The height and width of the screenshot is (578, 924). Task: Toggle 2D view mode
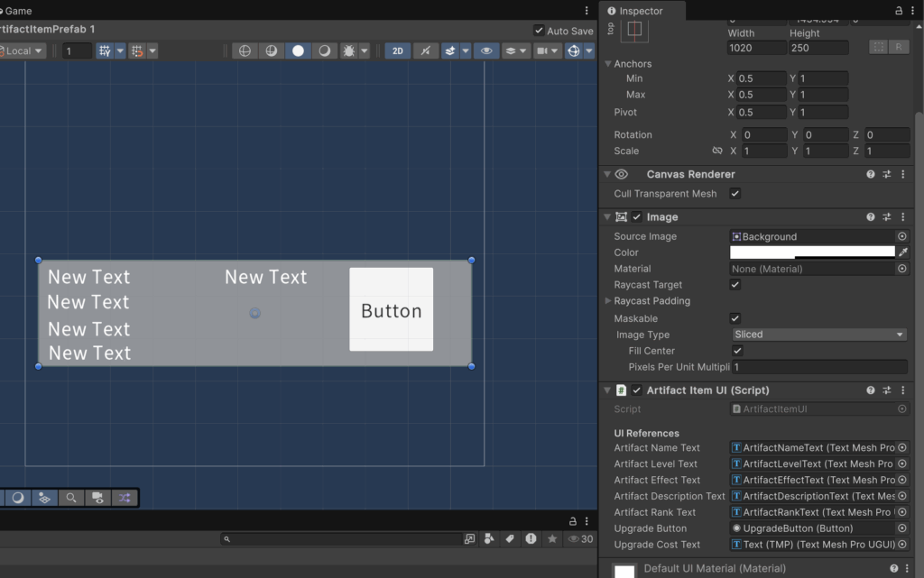(398, 50)
